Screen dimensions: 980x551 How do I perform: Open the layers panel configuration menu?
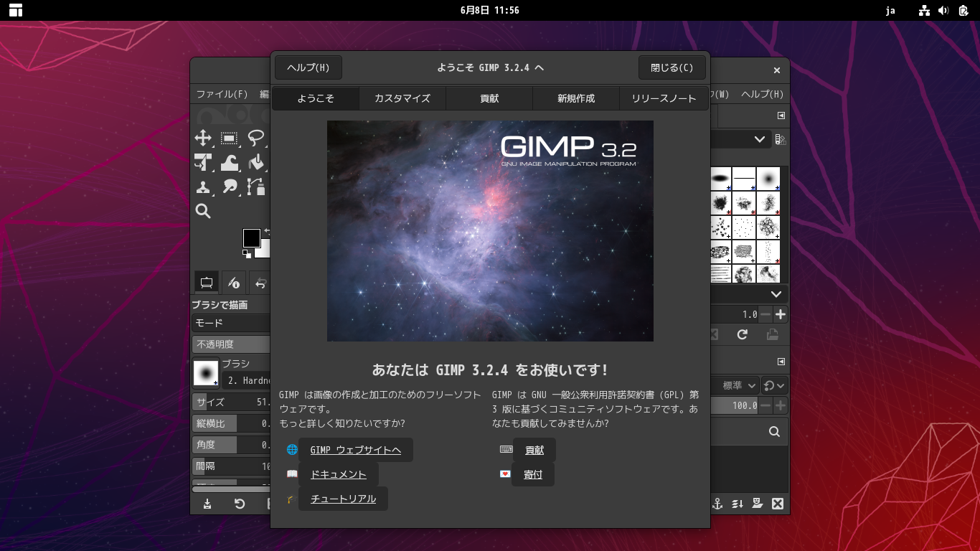point(781,362)
